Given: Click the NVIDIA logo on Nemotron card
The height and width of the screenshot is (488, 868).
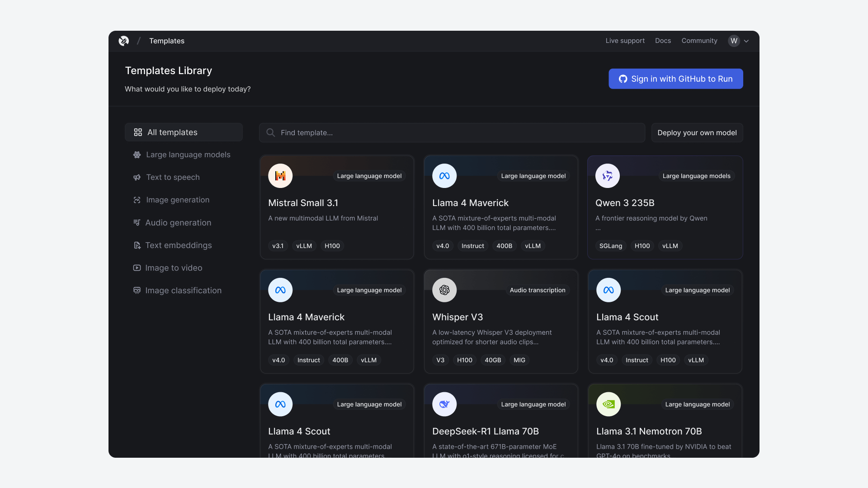Looking at the screenshot, I should [x=609, y=404].
